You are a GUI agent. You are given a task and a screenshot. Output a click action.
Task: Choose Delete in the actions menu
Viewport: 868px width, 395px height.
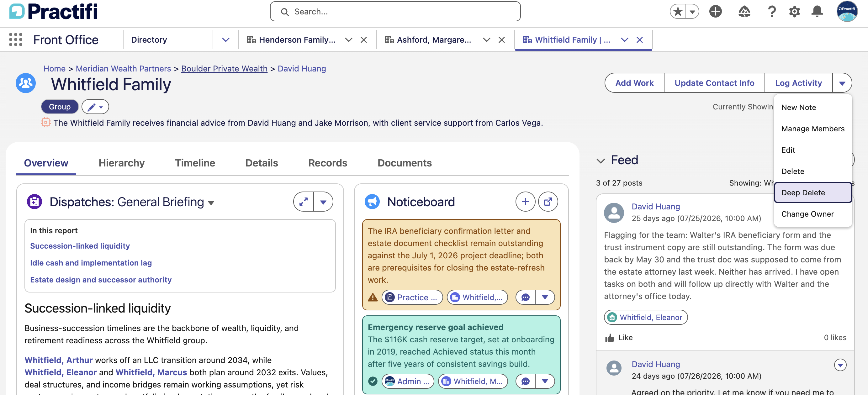click(812, 171)
